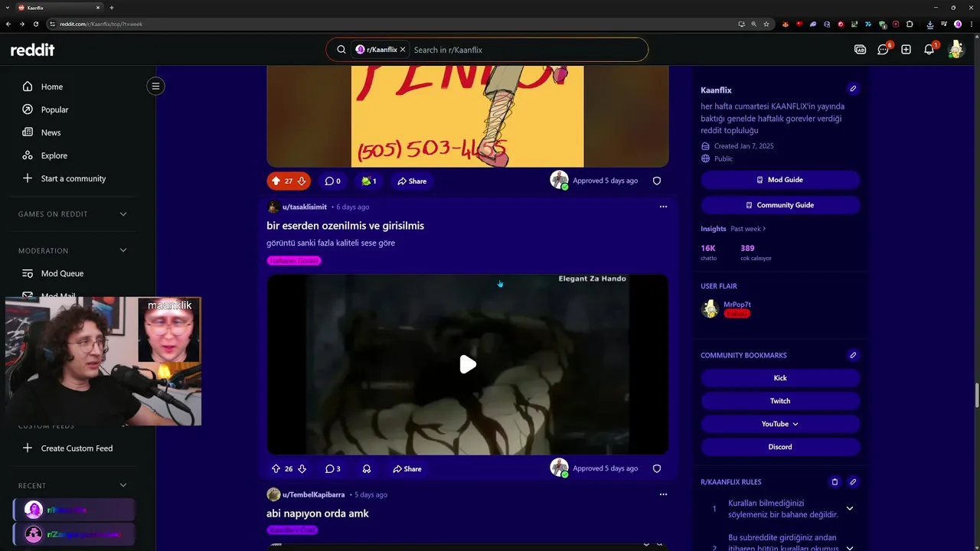Edit the R/KAANFLIX RULES pencil
The height and width of the screenshot is (551, 980).
click(x=853, y=482)
